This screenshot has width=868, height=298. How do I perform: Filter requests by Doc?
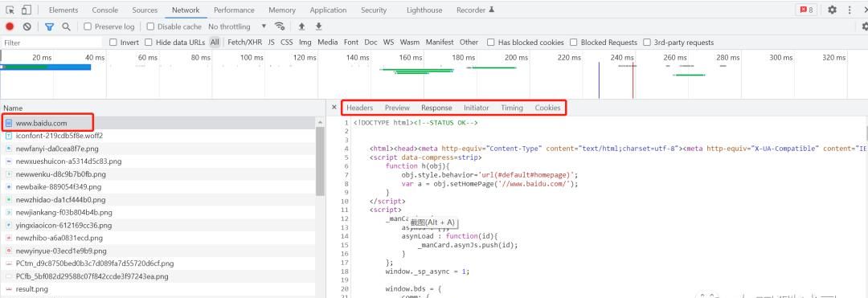click(x=371, y=43)
